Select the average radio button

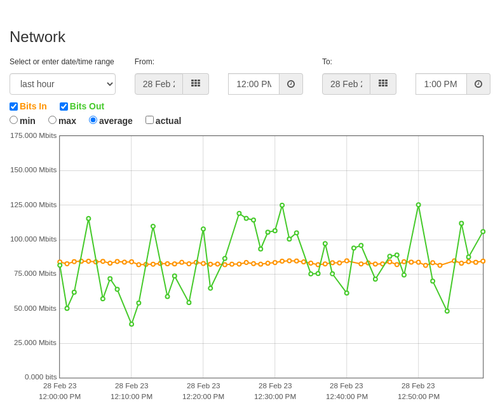(93, 120)
